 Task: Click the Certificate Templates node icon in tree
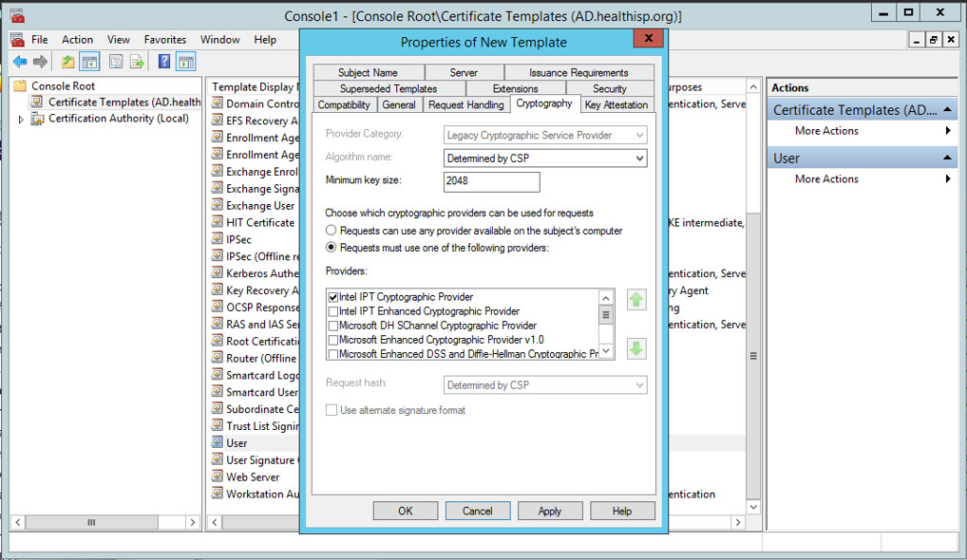coord(37,102)
